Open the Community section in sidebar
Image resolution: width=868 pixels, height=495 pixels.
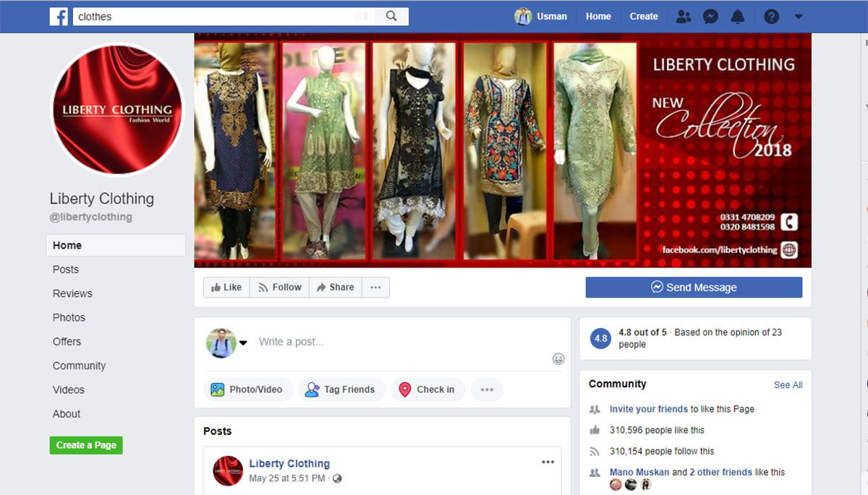(79, 366)
